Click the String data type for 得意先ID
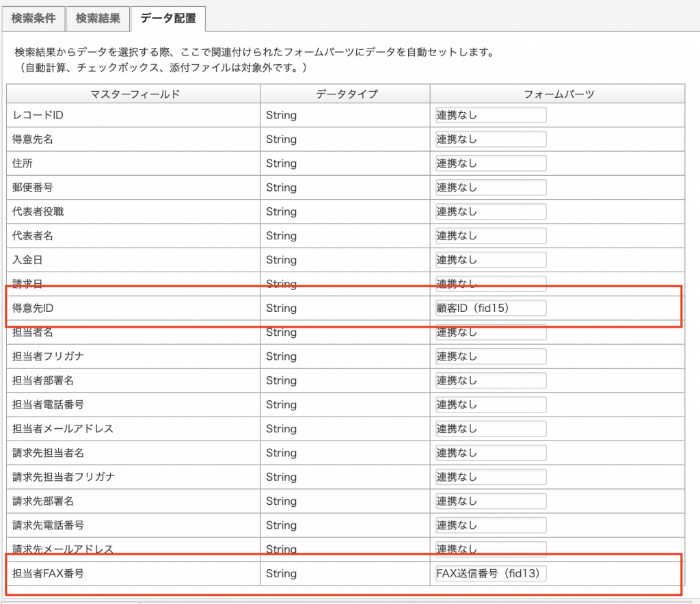 click(x=281, y=308)
